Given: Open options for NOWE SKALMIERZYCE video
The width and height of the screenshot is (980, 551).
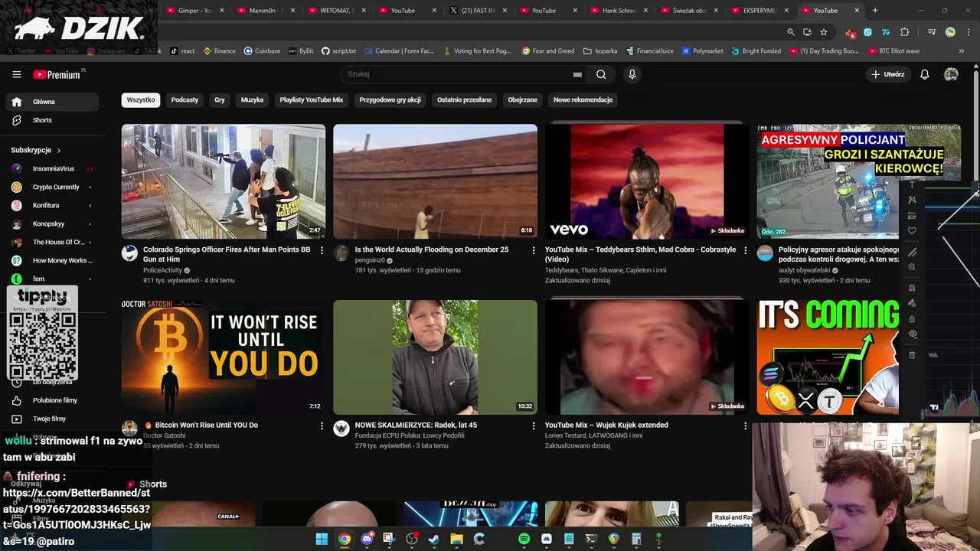Looking at the screenshot, I should [534, 425].
